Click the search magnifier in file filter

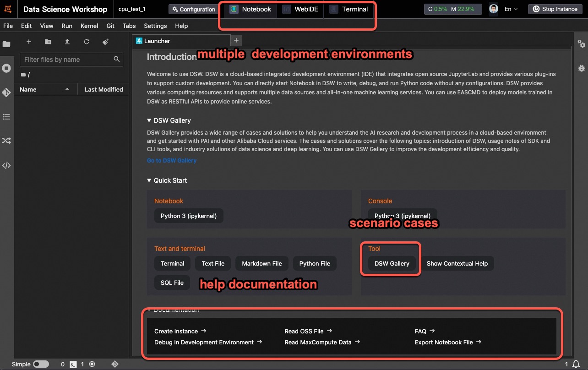[x=117, y=59]
